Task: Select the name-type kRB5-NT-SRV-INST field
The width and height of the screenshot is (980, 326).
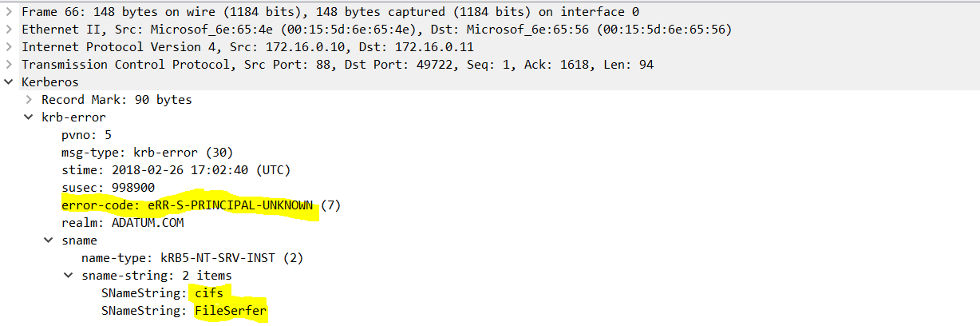Action: 192,257
